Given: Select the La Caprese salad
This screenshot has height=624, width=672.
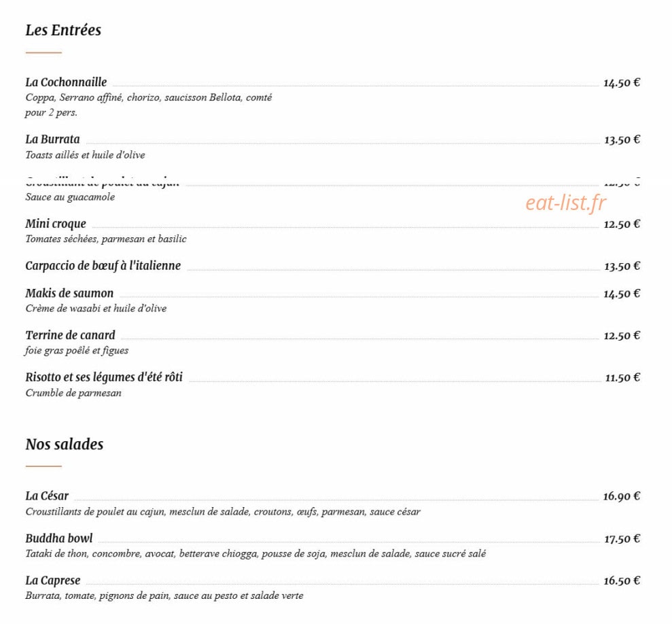Looking at the screenshot, I should 53,580.
